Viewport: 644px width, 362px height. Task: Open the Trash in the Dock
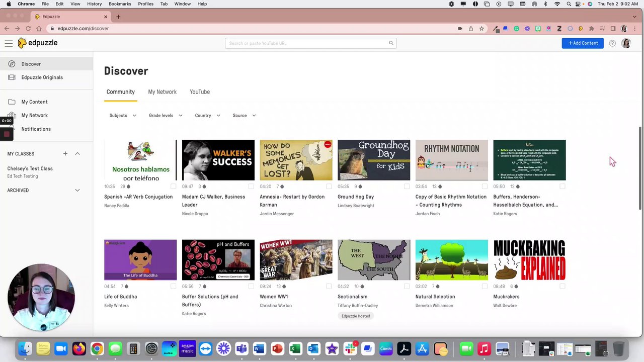pos(619,348)
